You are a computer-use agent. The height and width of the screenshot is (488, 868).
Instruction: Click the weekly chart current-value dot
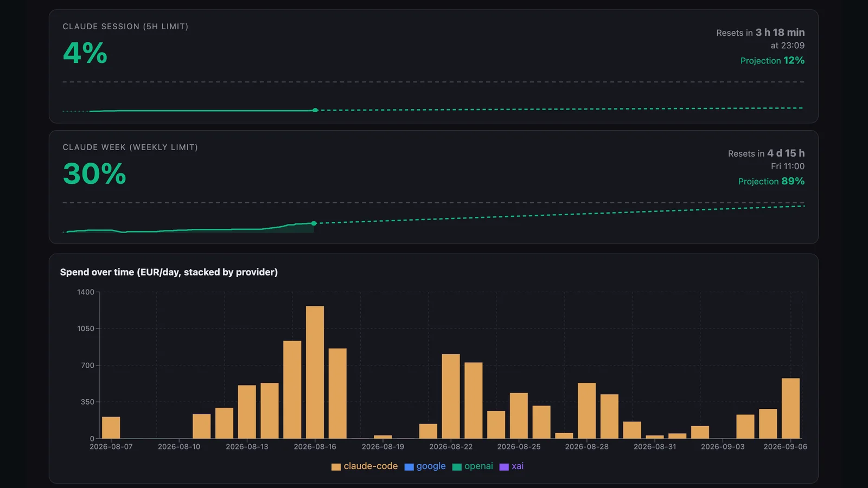pyautogui.click(x=314, y=223)
